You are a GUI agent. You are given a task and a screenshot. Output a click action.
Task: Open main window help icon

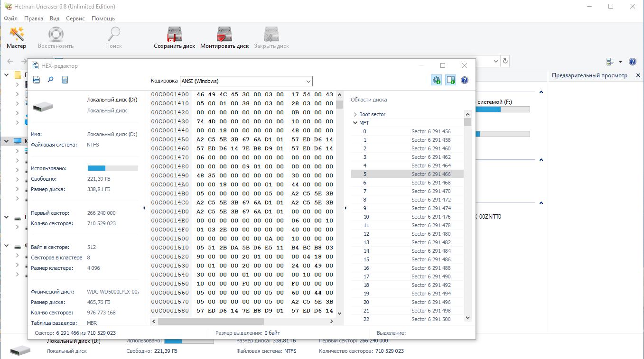632,62
